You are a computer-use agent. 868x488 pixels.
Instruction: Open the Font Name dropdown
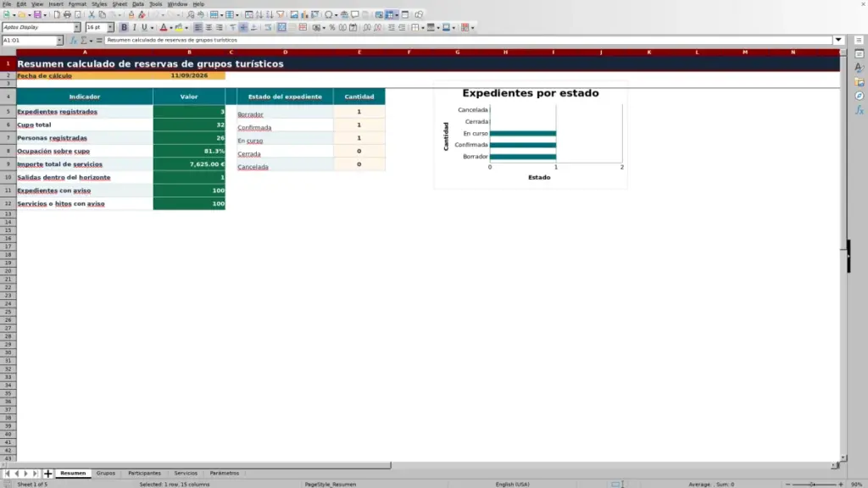[x=77, y=27]
